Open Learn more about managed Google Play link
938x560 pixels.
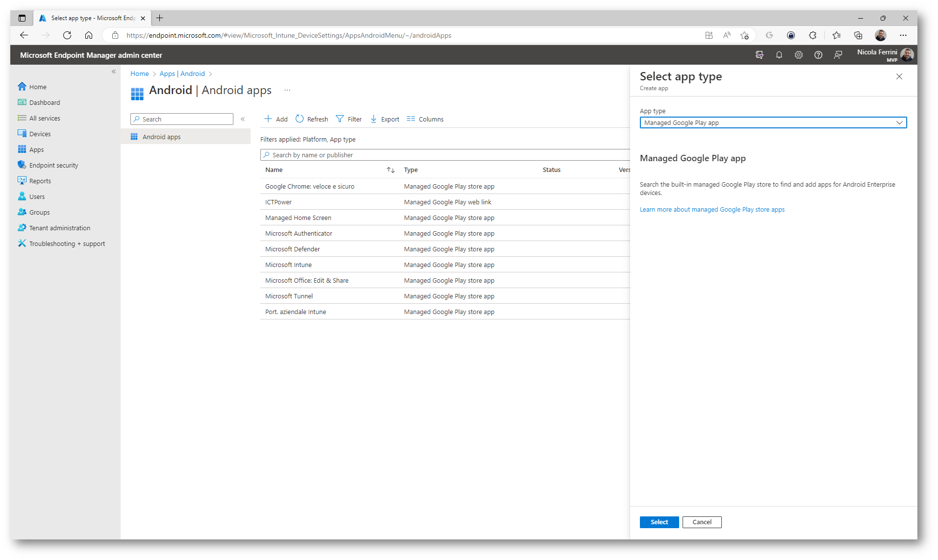coord(712,209)
